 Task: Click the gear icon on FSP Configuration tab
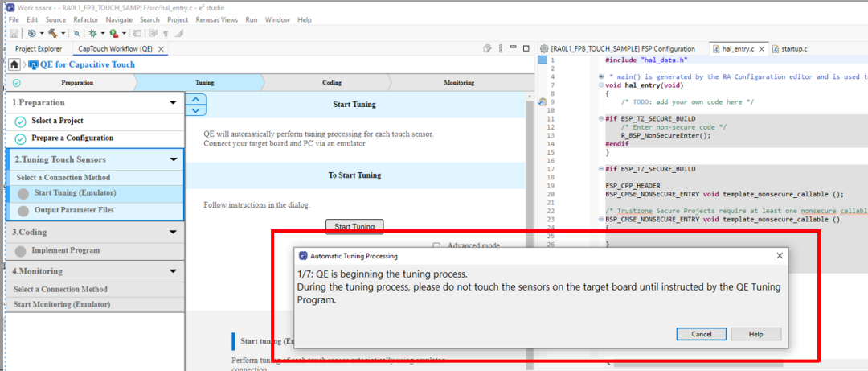(x=544, y=49)
